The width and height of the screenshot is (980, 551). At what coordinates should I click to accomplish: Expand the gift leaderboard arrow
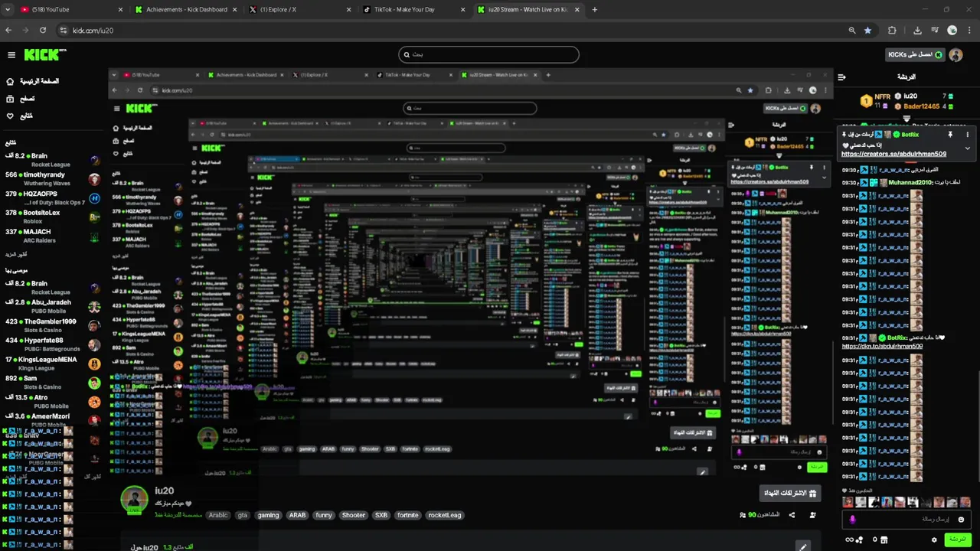click(906, 119)
